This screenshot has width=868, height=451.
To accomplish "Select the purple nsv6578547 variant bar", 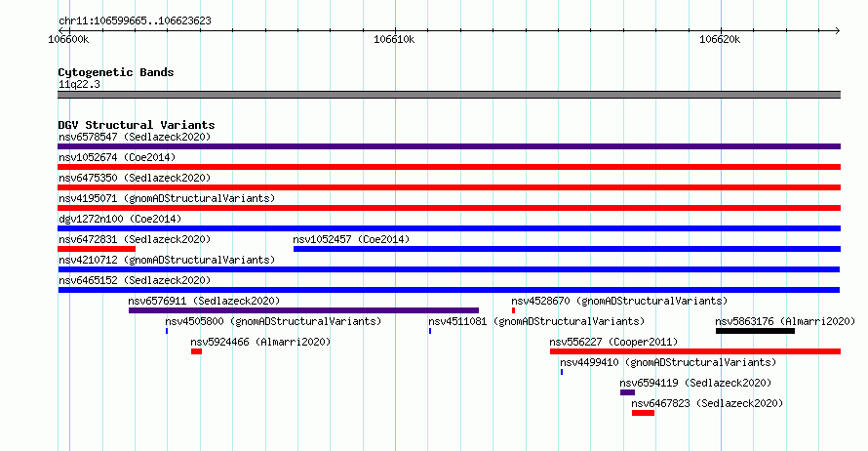I will pos(449,146).
